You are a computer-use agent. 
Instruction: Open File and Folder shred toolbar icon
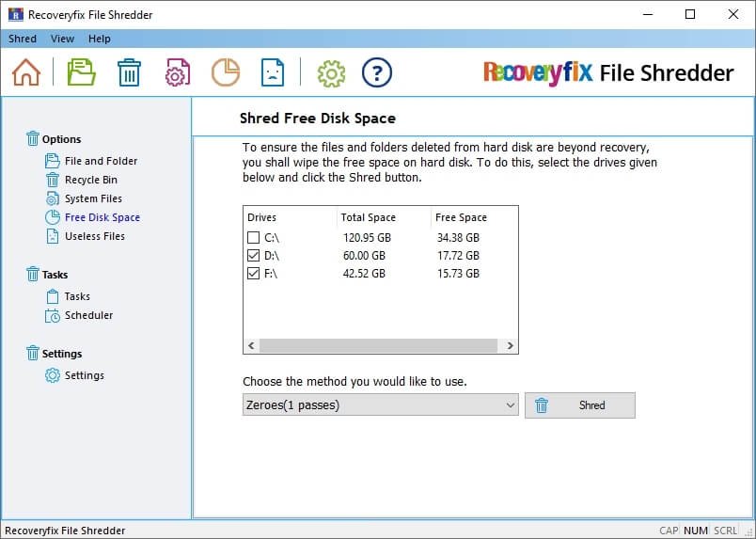coord(81,72)
